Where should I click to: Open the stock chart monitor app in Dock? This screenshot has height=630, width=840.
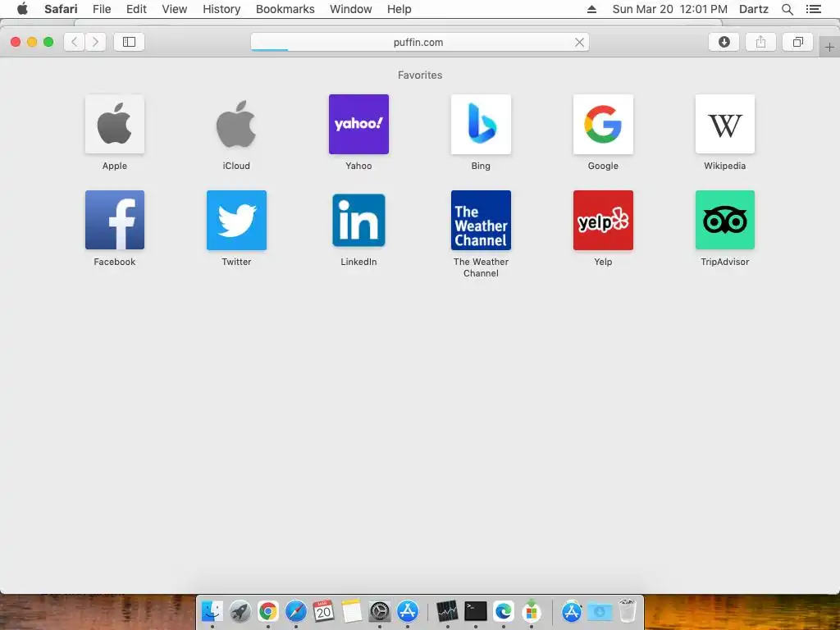click(x=447, y=611)
